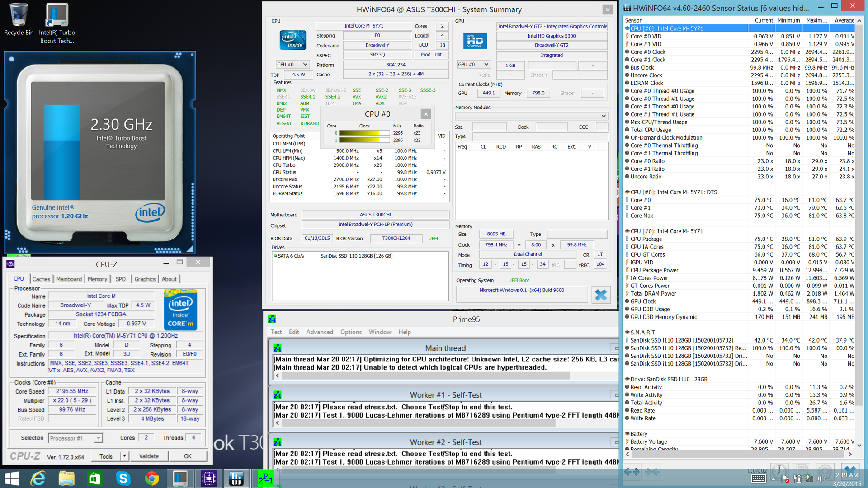Screen dimensions: 868x488
Task: Open the GPU #0 selector dropdown
Action: 473,64
